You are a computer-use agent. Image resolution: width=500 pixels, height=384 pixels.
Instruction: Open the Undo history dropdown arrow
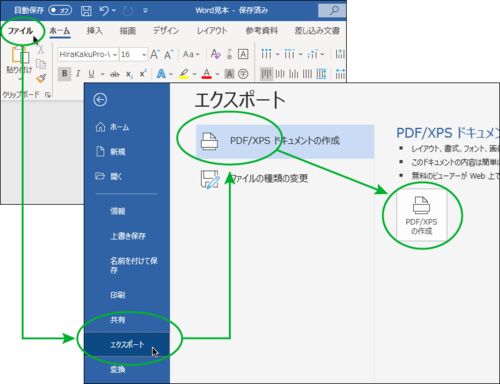(x=114, y=11)
